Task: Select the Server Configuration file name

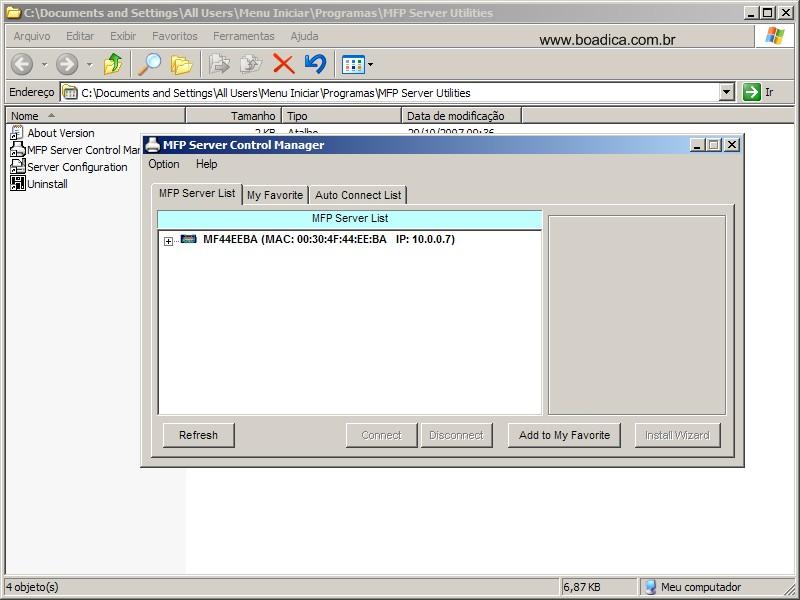Action: (x=77, y=167)
